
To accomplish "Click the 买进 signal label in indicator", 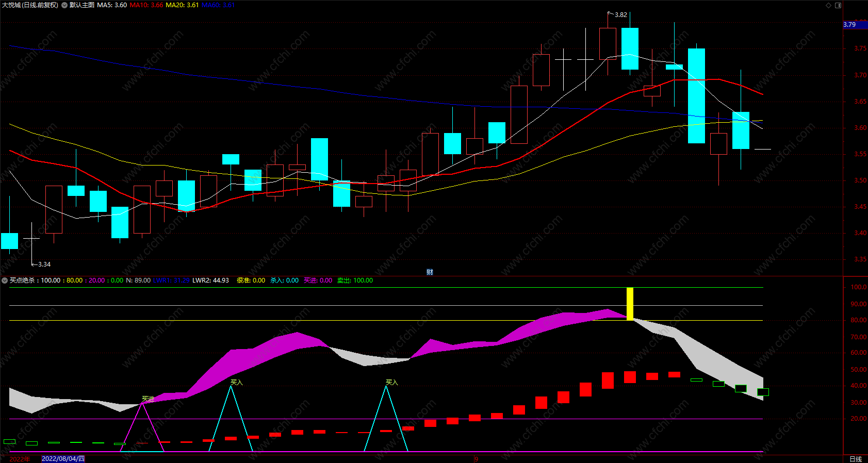I will (x=148, y=399).
